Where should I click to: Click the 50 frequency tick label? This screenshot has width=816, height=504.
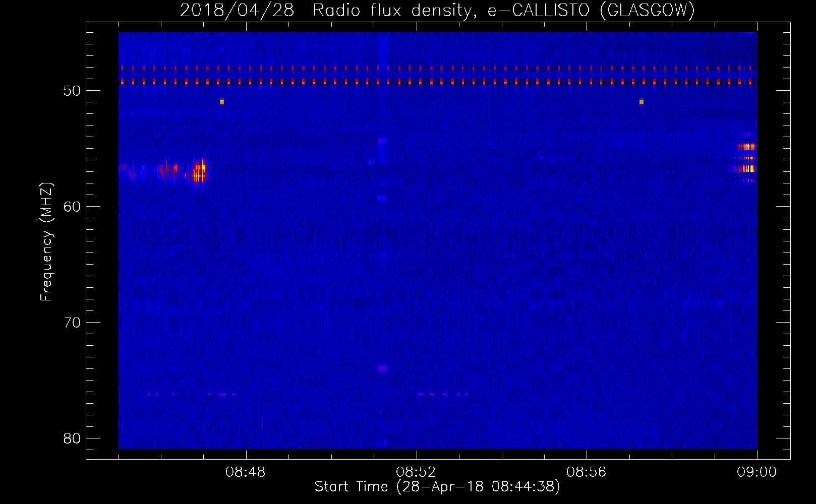[72, 91]
